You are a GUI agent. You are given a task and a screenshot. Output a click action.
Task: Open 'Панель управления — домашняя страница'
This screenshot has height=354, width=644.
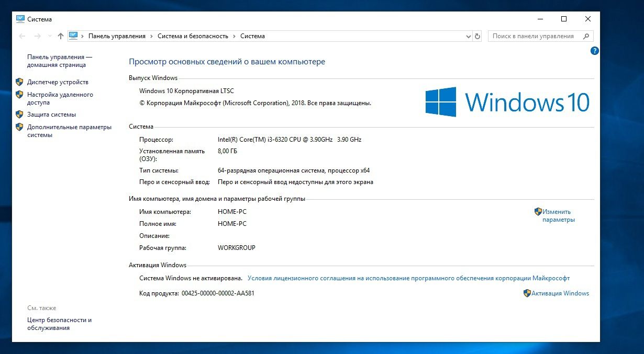60,61
